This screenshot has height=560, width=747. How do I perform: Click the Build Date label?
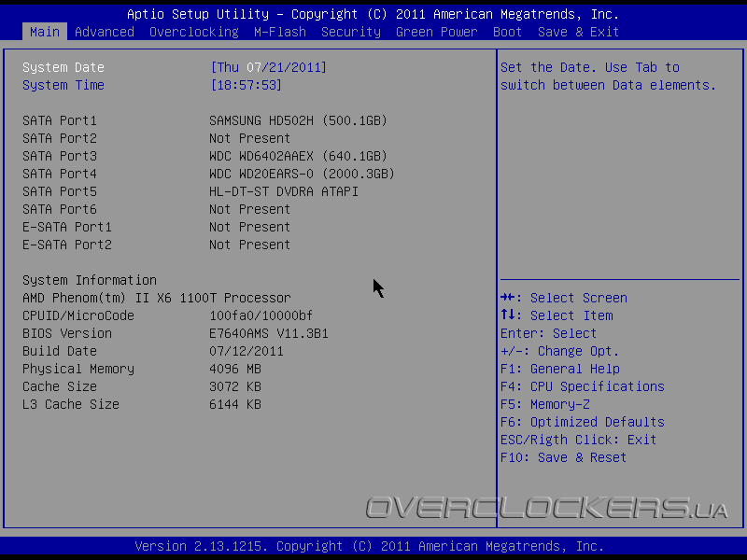tap(60, 352)
